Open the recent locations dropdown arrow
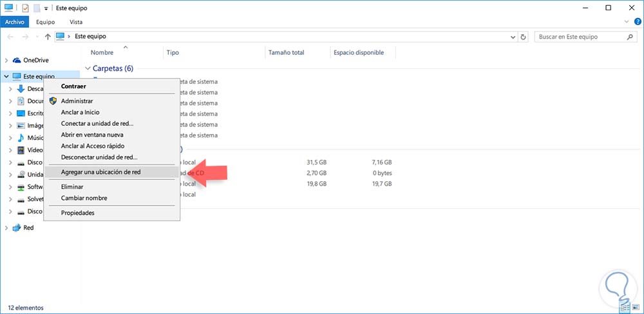 [x=37, y=37]
